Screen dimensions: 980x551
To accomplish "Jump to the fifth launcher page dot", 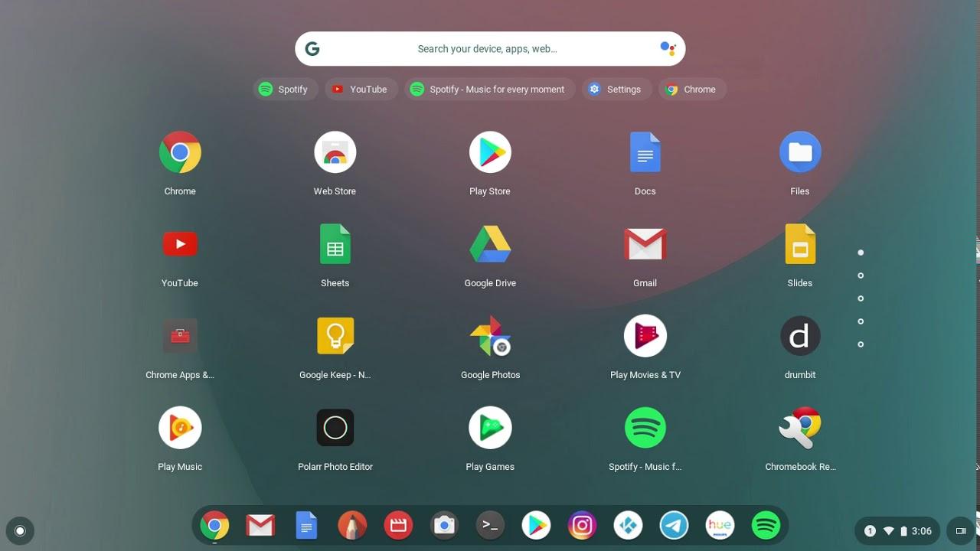I will pyautogui.click(x=861, y=344).
